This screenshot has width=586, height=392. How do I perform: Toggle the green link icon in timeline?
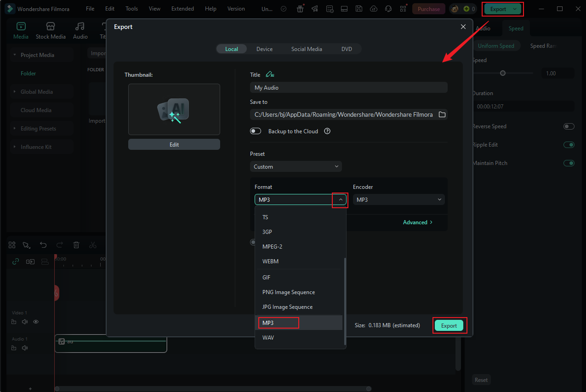pyautogui.click(x=15, y=261)
